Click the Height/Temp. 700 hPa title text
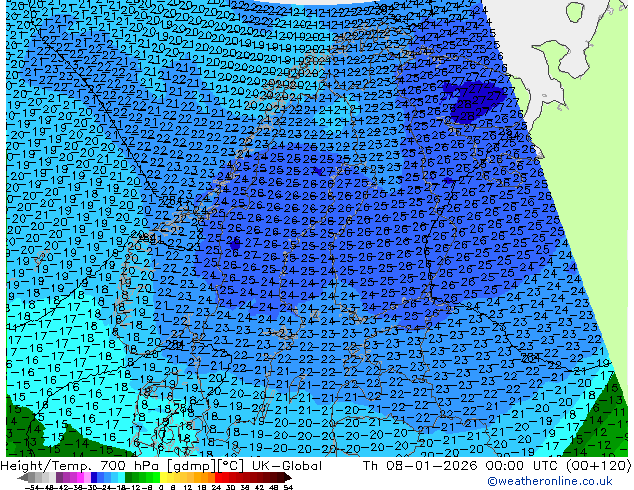Viewport: 634px width, 490px height. point(122,466)
